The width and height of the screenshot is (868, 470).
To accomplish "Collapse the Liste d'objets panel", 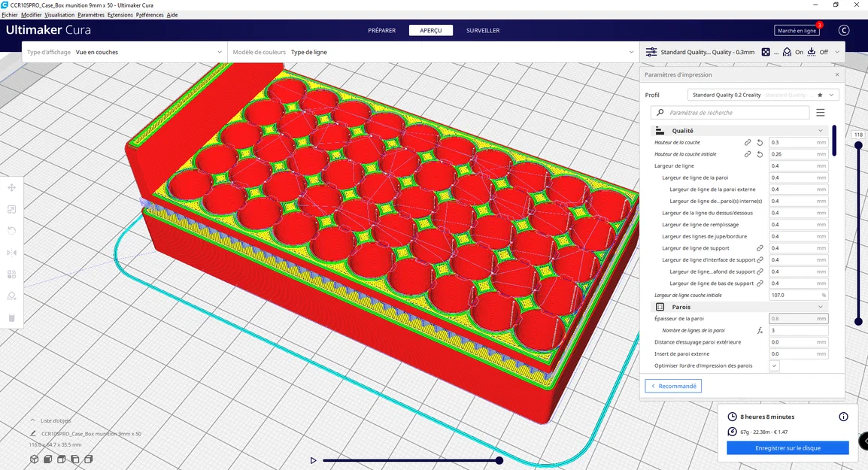I will pos(32,420).
